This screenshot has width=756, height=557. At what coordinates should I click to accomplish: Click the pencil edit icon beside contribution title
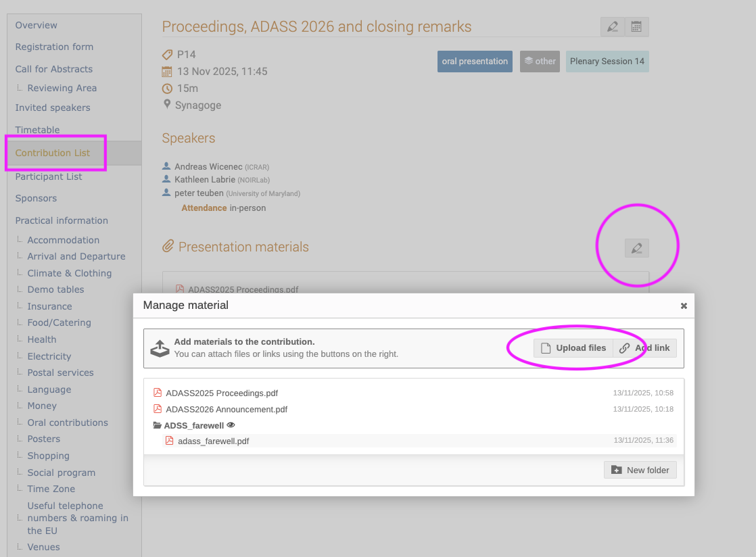tap(613, 27)
